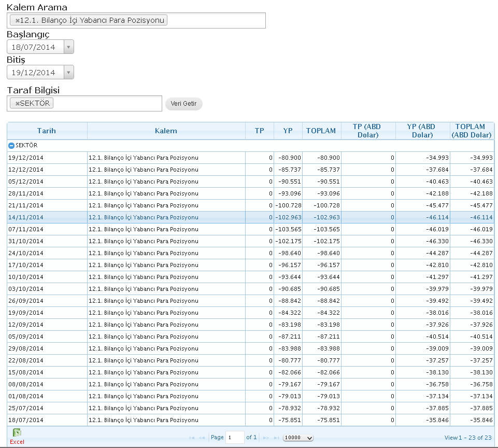Click the TOPLAM (ABD Dolar) value -35.846
This screenshot has width=498, height=448.
(x=481, y=420)
